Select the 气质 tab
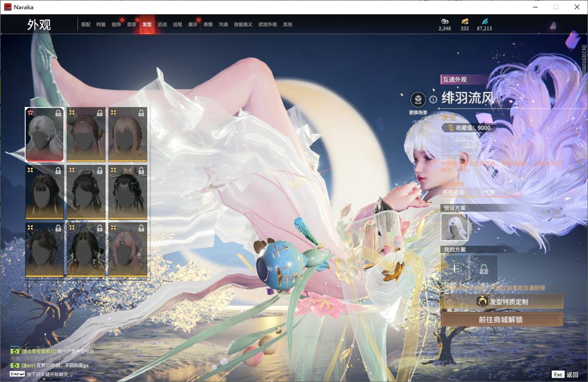The image size is (588, 382). pyautogui.click(x=489, y=192)
